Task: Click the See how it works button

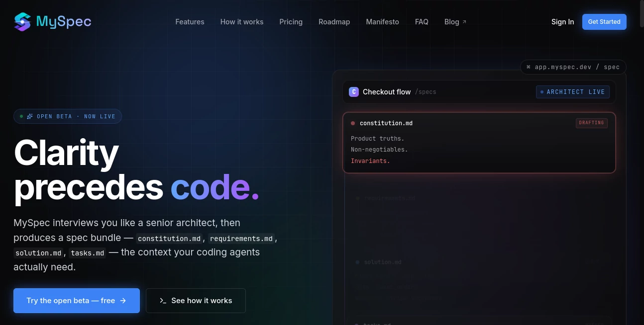Action: (x=196, y=301)
